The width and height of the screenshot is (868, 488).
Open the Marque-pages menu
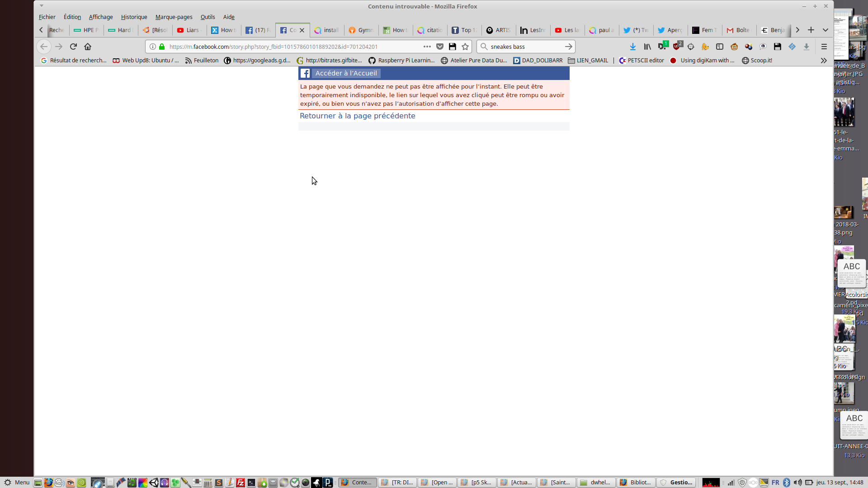(174, 17)
